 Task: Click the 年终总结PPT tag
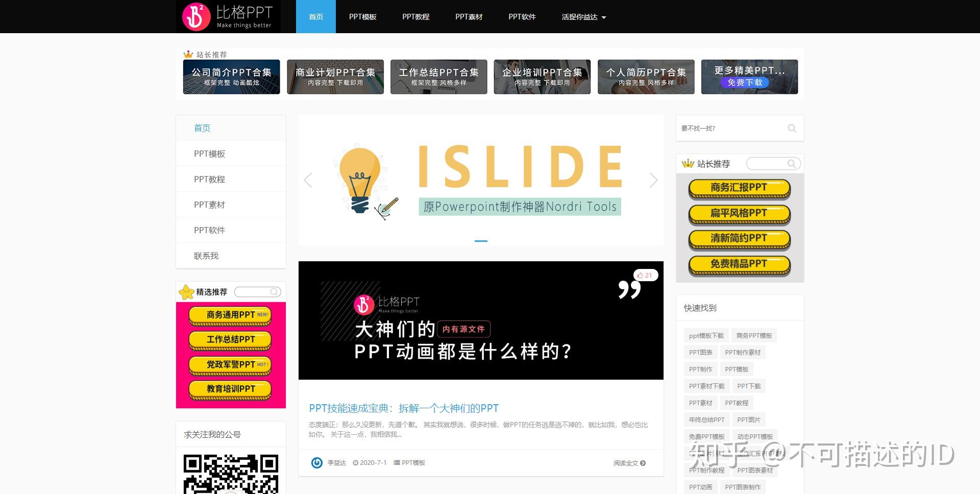(x=706, y=419)
